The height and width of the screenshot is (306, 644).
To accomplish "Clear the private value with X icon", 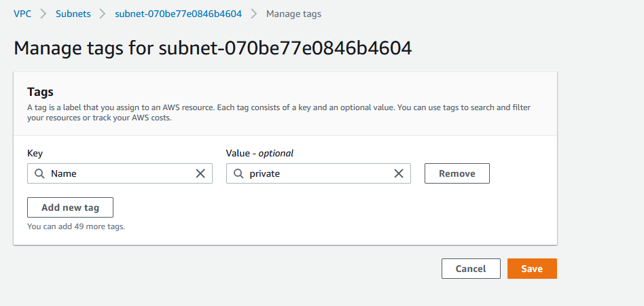I will coord(398,173).
